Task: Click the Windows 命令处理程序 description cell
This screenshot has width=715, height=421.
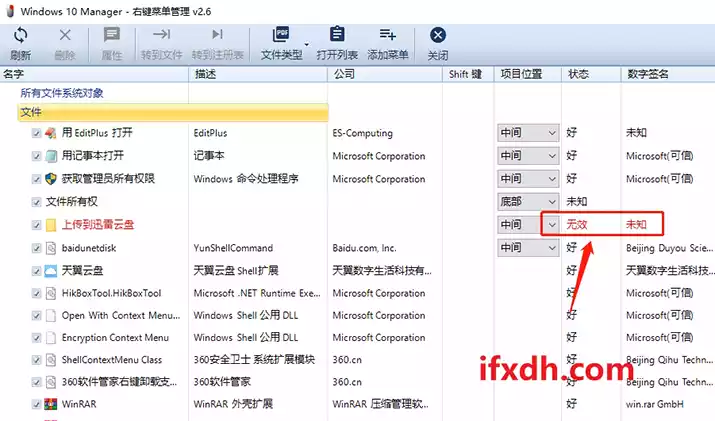Action: point(246,179)
